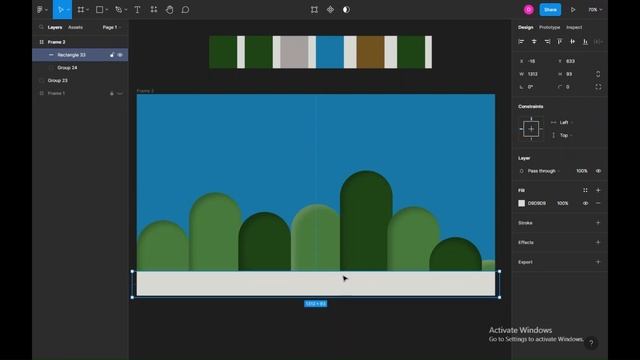Align selection vertical centers
Viewport: 640px width, 360px height.
(573, 42)
